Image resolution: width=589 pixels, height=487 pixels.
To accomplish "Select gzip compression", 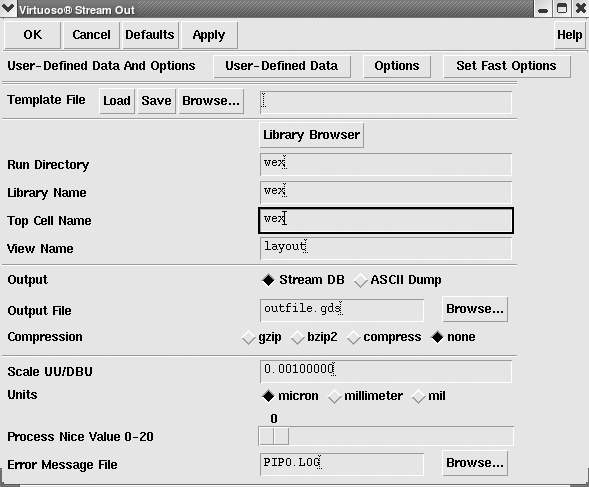I will pyautogui.click(x=261, y=337).
